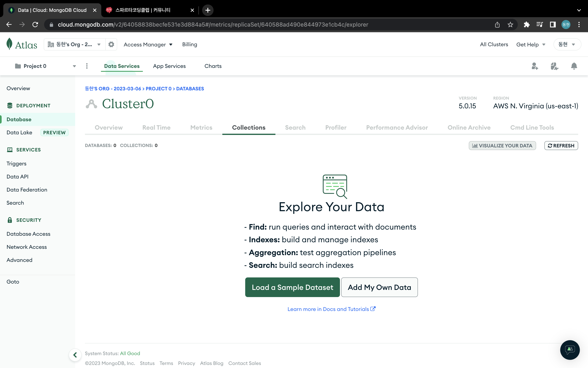Screen dimensions: 588x368
Task: Open the Cmd Line Tools tab
Action: 532,128
